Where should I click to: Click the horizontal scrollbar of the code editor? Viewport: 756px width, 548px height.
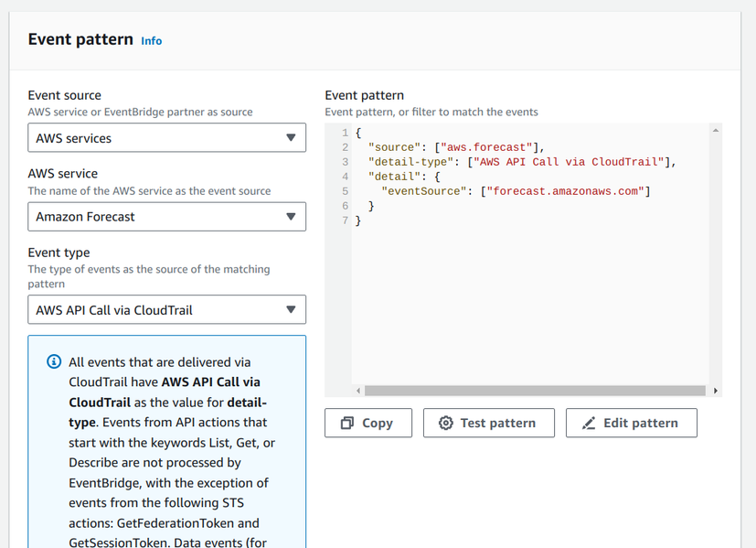point(535,391)
